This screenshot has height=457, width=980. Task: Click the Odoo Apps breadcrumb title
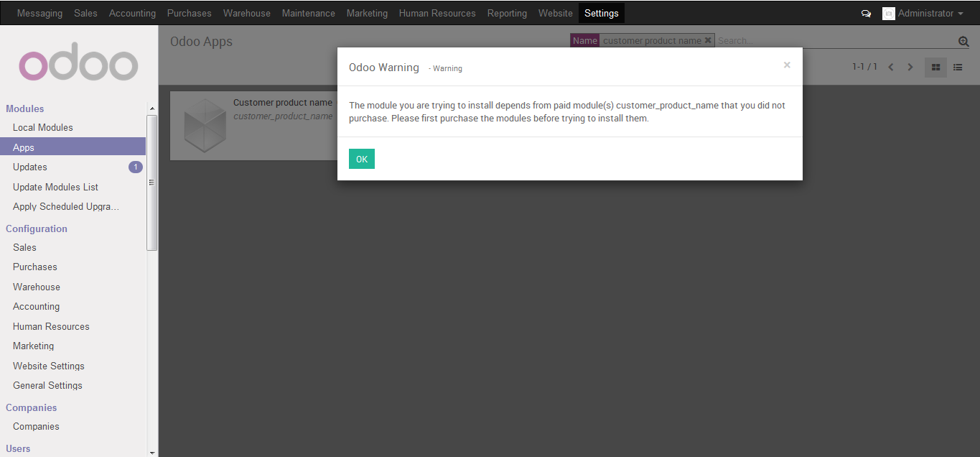[x=201, y=42]
